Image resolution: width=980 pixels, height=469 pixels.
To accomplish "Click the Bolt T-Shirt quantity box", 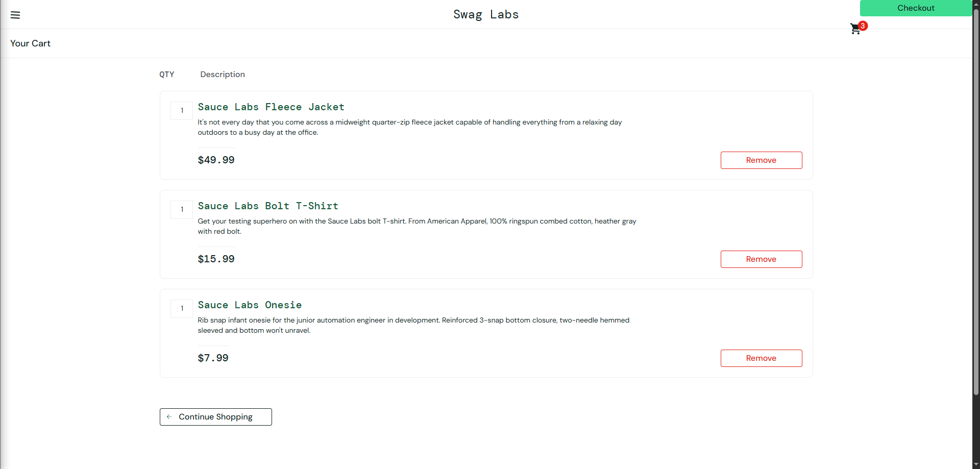I will point(182,210).
